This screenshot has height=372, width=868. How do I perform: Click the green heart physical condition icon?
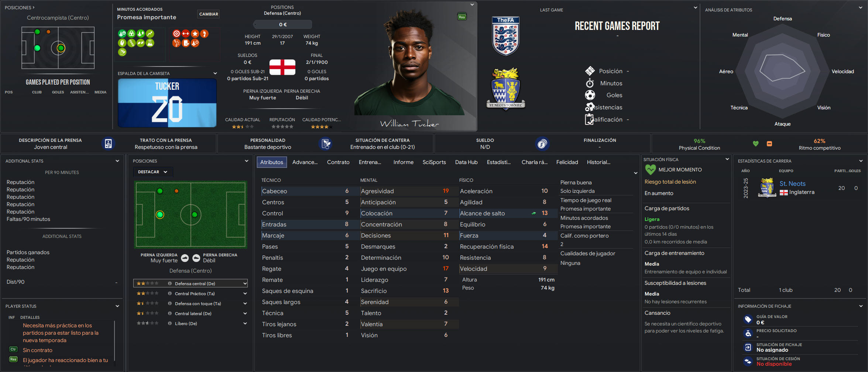tap(755, 144)
